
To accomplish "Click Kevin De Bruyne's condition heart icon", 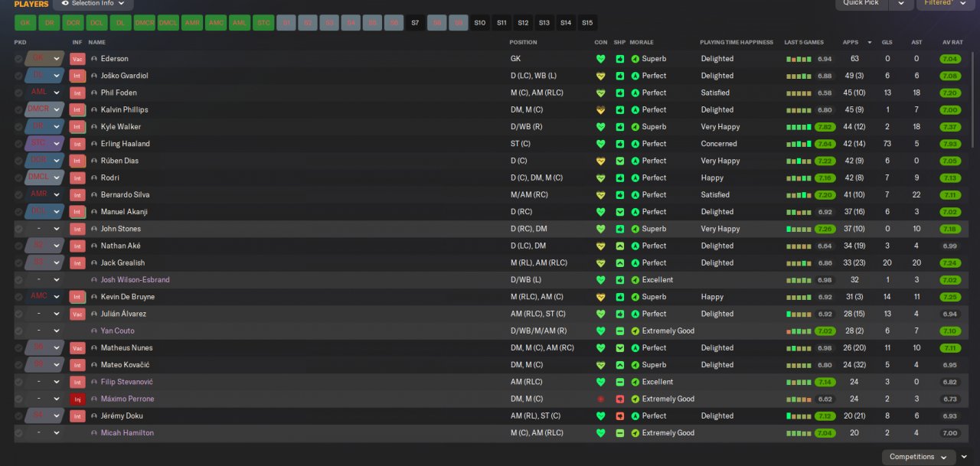I will pos(600,297).
